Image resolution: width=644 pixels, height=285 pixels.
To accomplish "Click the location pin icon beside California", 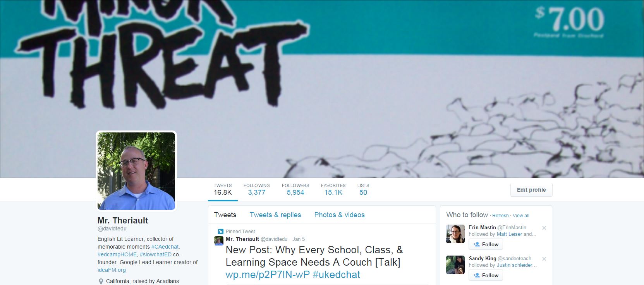I will click(101, 282).
